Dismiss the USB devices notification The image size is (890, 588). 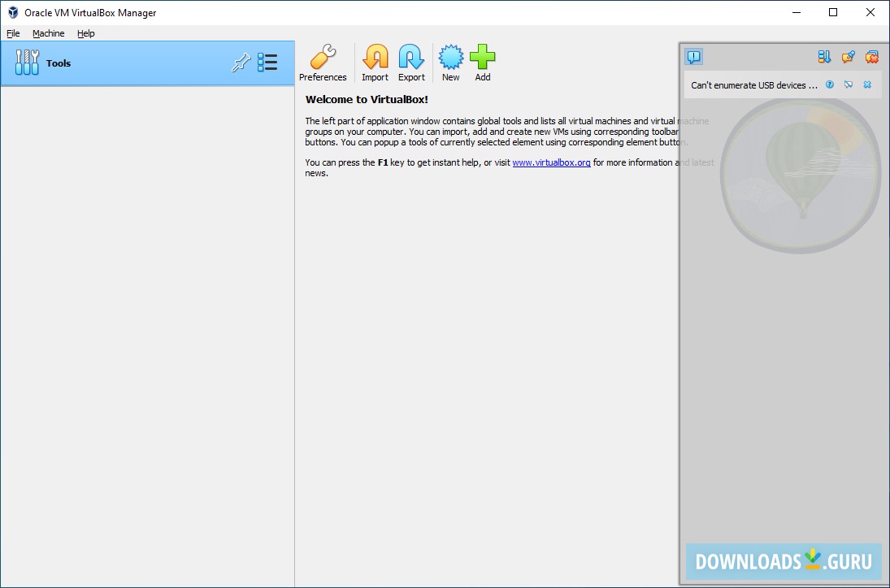(868, 84)
